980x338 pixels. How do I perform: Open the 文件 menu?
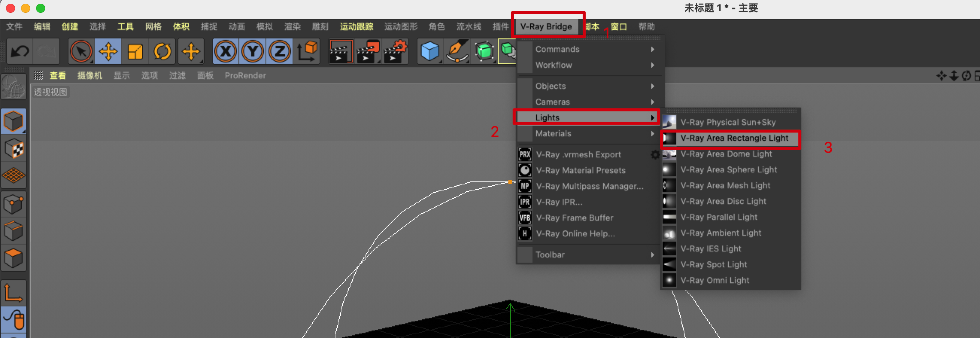tap(14, 27)
